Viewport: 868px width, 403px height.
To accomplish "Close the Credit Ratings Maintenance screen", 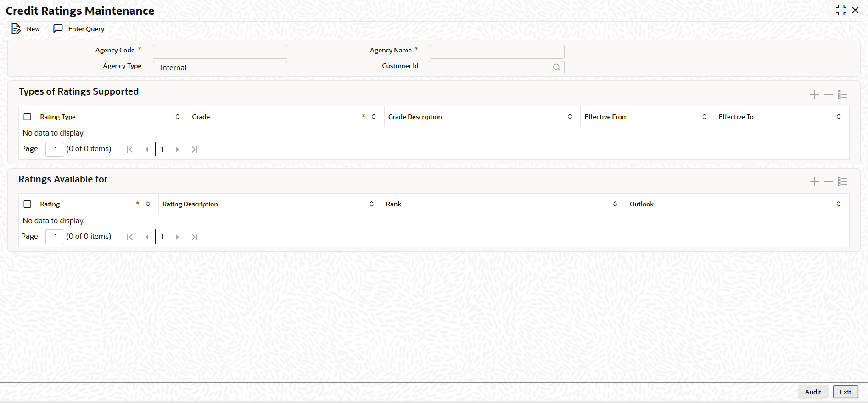I will (x=855, y=10).
